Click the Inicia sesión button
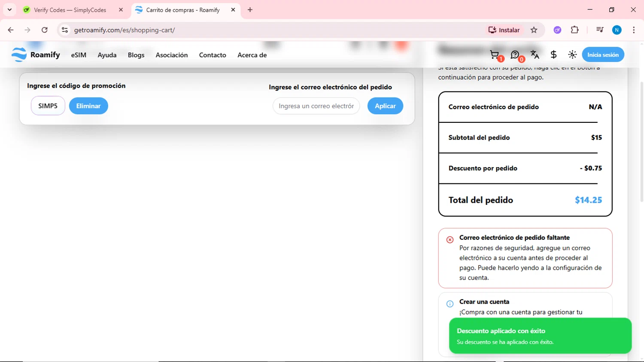This screenshot has width=644, height=362. tap(603, 55)
